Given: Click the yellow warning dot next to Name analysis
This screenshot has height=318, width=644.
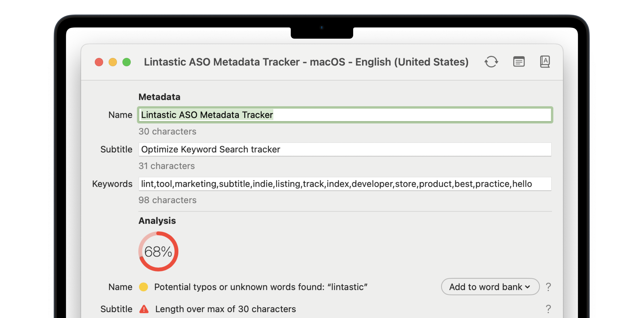Looking at the screenshot, I should click(x=144, y=287).
